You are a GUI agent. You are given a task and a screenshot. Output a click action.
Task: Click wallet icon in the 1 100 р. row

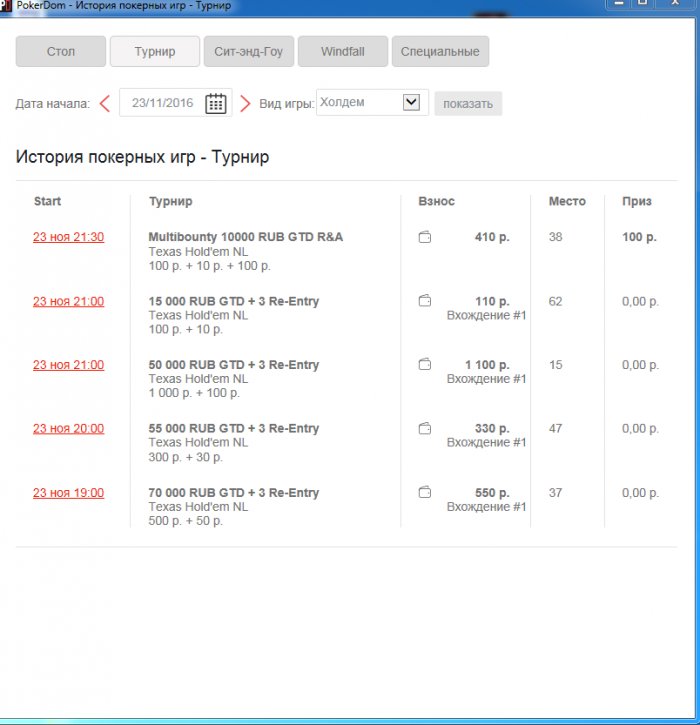(x=424, y=364)
